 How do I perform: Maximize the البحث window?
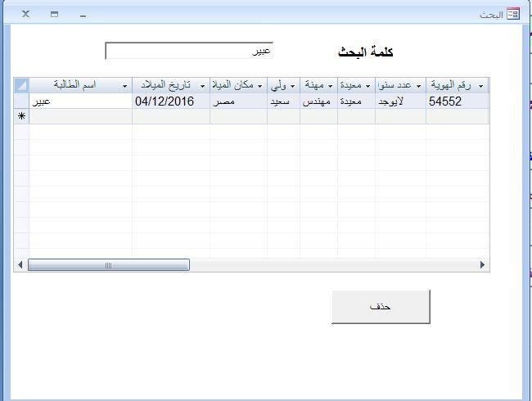(x=54, y=14)
